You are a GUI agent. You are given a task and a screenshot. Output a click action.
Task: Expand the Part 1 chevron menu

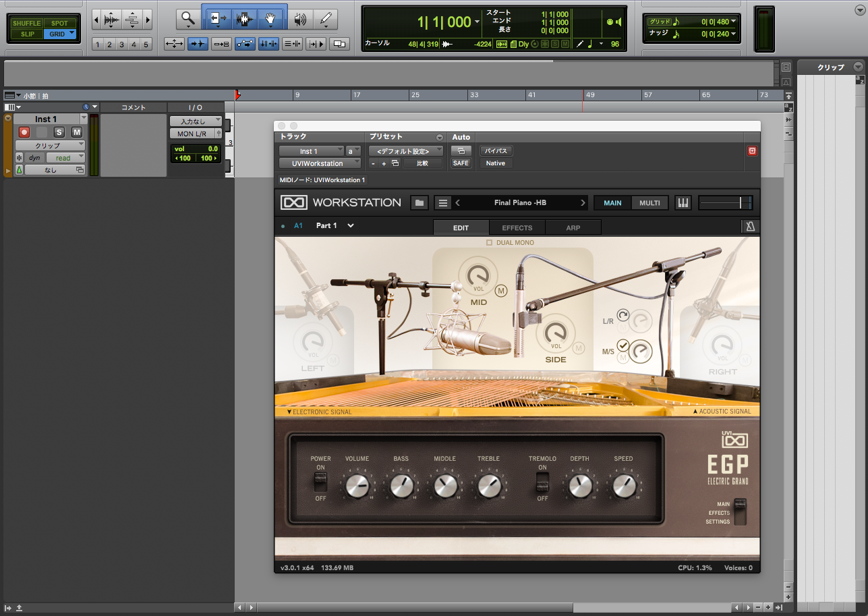pyautogui.click(x=351, y=226)
